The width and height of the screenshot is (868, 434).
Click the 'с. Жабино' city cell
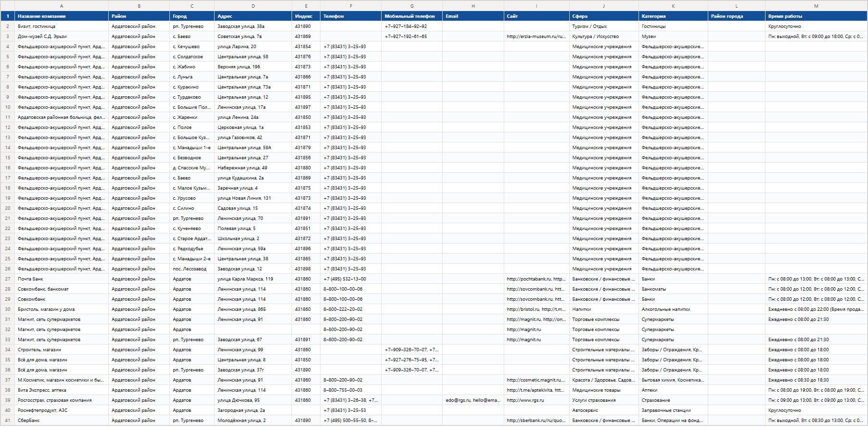pos(192,67)
